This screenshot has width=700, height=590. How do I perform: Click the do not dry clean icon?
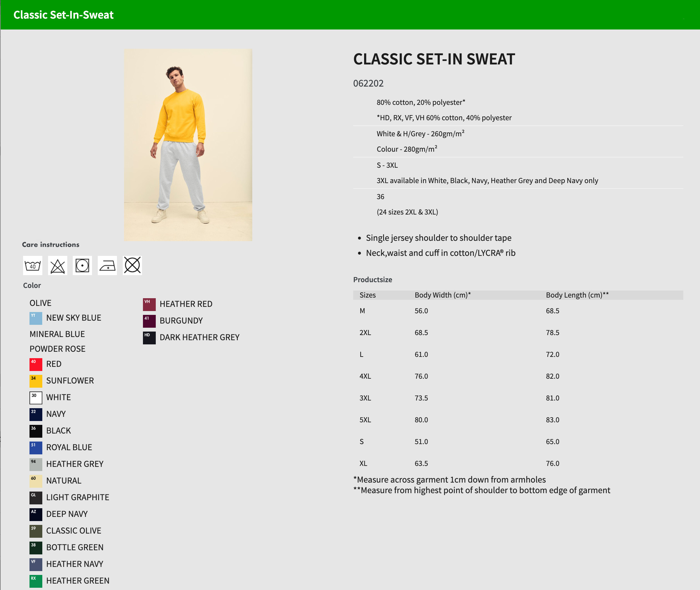[x=132, y=265]
